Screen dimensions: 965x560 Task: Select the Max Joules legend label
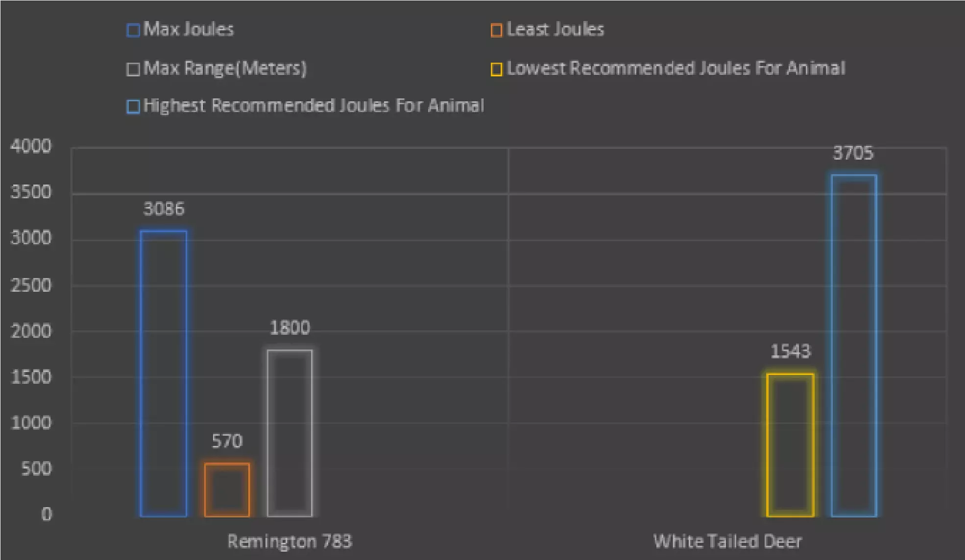pos(189,29)
